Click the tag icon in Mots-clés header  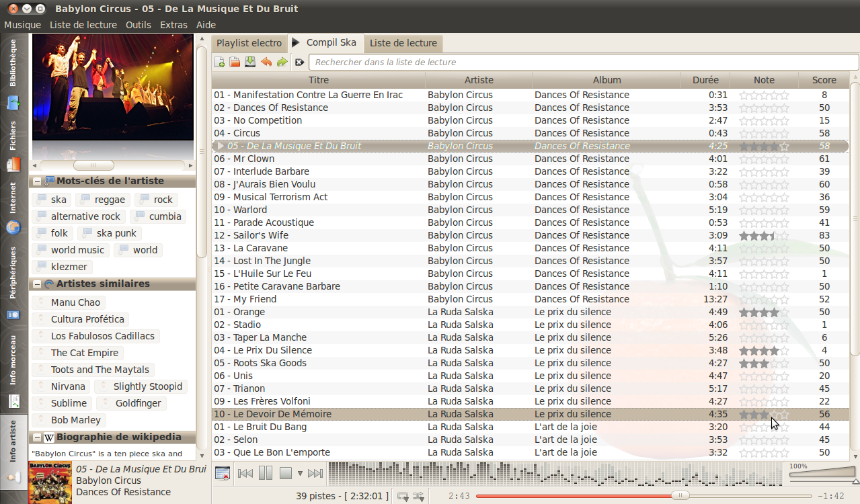[x=49, y=181]
